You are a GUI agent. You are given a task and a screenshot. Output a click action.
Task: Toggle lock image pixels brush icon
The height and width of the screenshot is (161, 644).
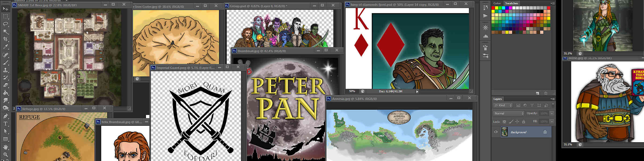point(511,122)
